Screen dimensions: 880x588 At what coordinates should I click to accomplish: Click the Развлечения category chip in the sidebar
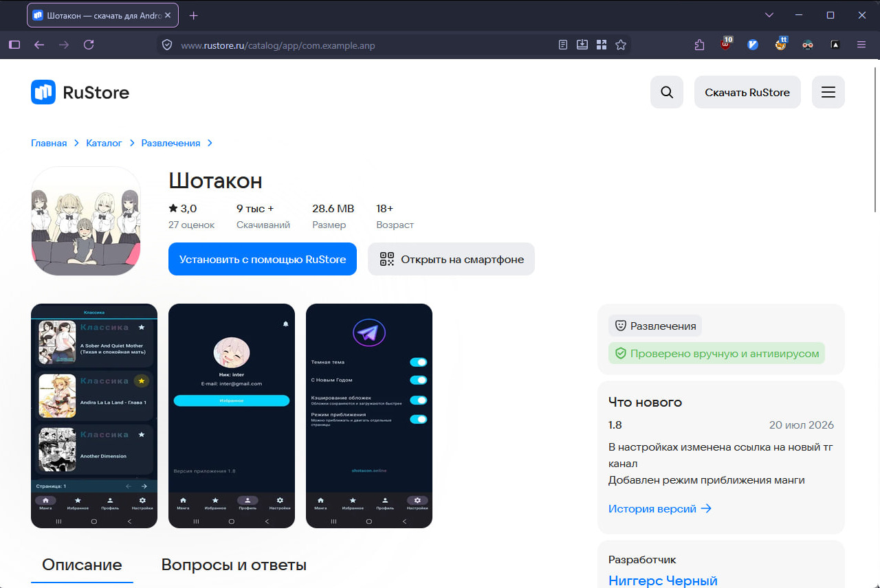pyautogui.click(x=655, y=326)
